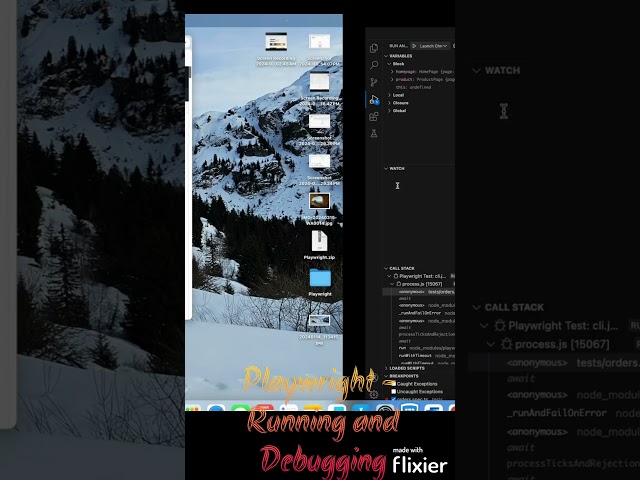Select the Screenshot 20.24 PM desktop file
The width and height of the screenshot is (640, 480).
(x=320, y=169)
